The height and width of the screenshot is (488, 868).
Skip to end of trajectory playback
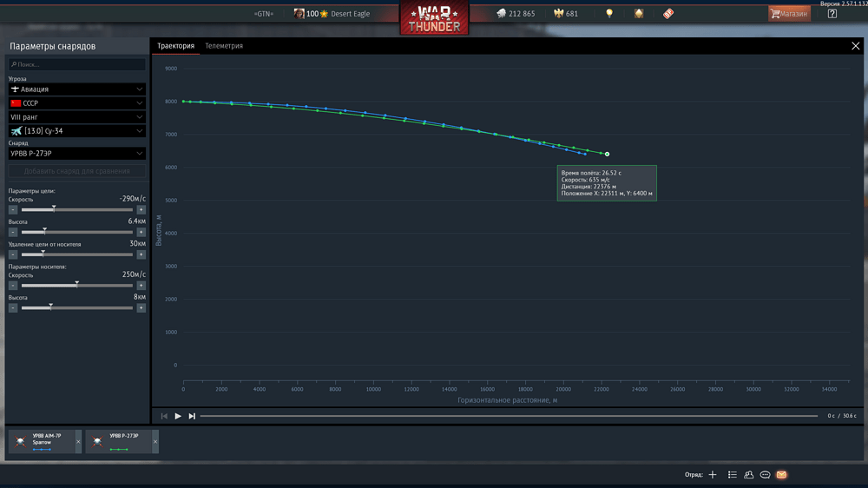(192, 416)
